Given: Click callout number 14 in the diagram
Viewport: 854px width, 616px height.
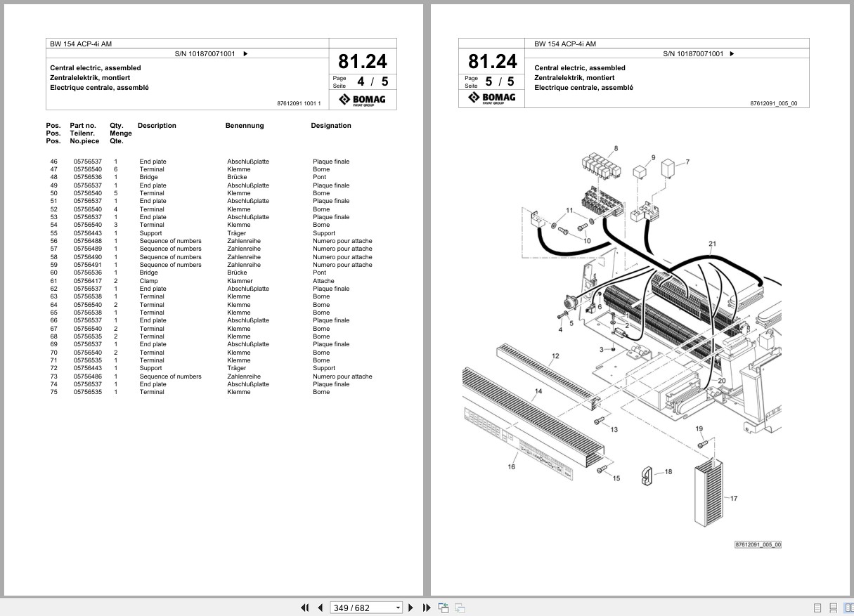Looking at the screenshot, I should tap(538, 391).
